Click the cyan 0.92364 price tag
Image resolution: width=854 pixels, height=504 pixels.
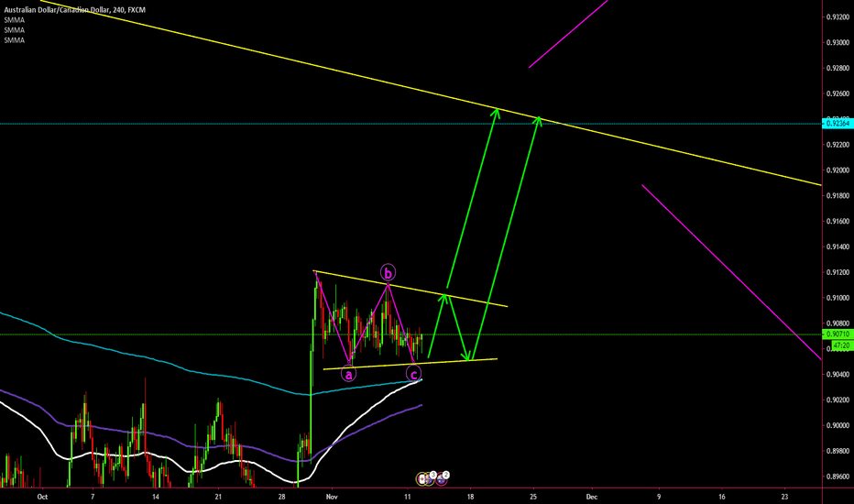(x=838, y=124)
